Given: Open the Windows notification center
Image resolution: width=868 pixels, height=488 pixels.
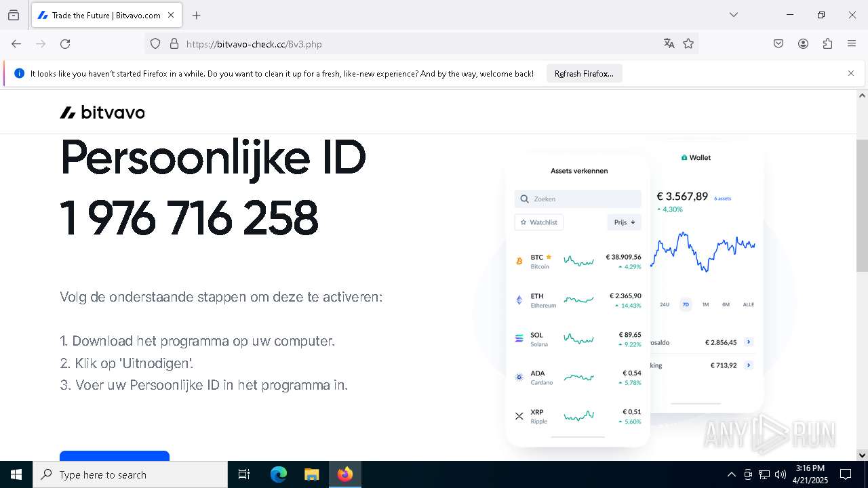Looking at the screenshot, I should tap(846, 474).
